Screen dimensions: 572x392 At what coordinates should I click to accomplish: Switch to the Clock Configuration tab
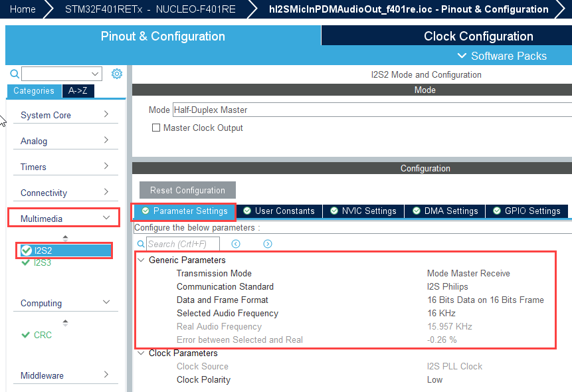(478, 36)
